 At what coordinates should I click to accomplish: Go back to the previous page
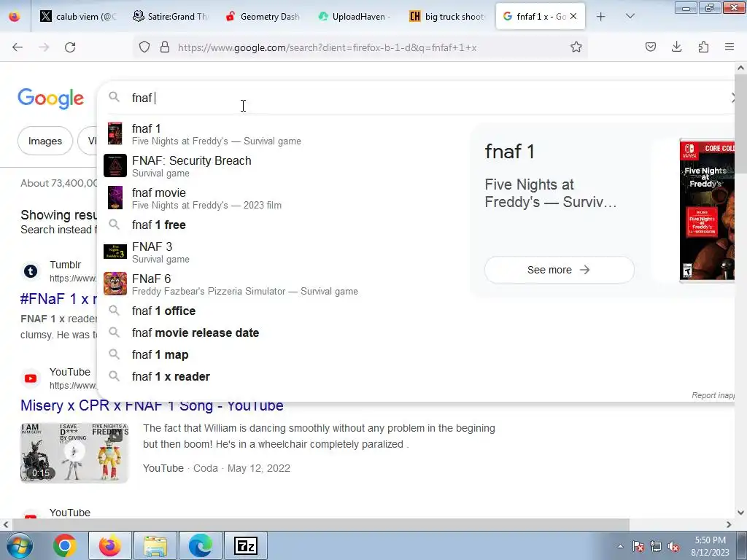pos(18,47)
